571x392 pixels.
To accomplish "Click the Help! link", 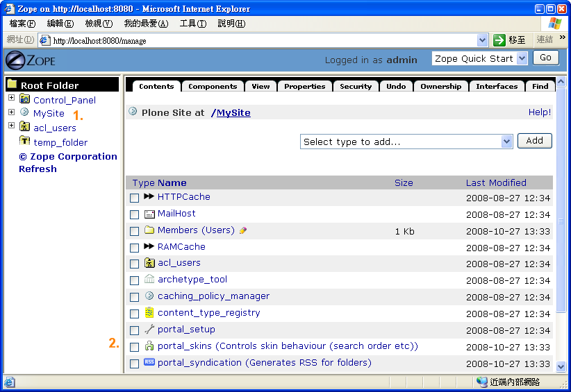I will click(x=540, y=112).
